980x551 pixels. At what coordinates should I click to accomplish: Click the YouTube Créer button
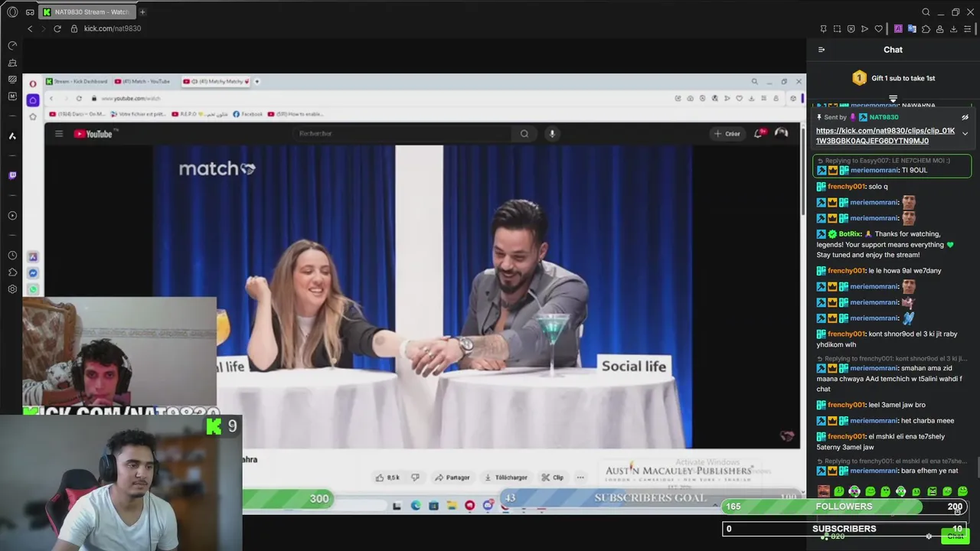(x=727, y=134)
